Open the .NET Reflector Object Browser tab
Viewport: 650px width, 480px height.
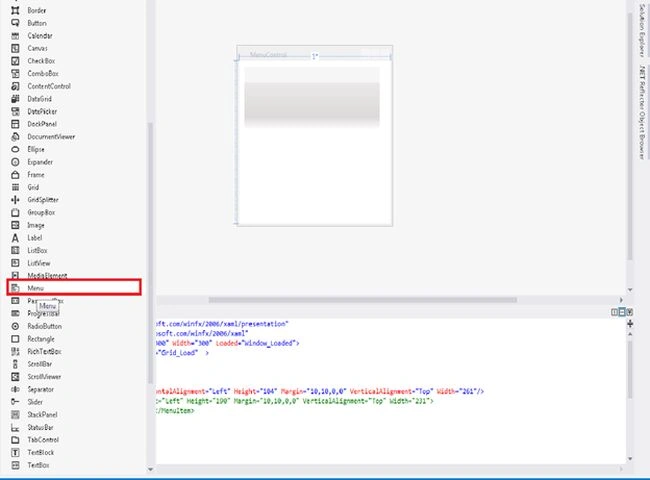(x=642, y=112)
